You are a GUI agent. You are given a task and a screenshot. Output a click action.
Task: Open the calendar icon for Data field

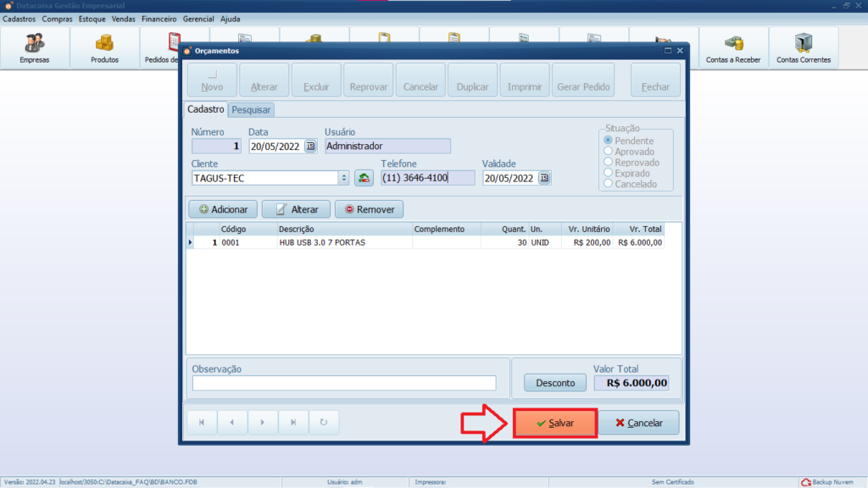pos(310,146)
